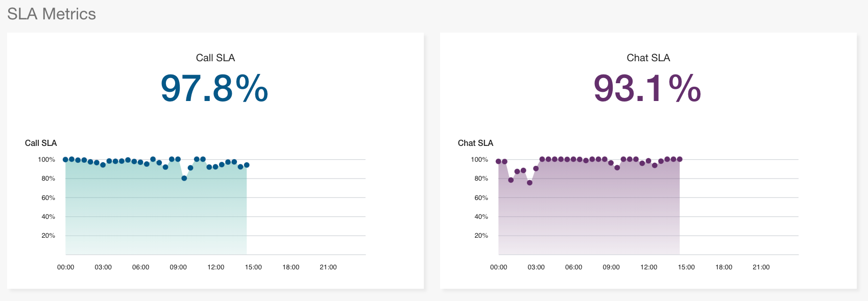Click the 20% axis label on Chat SLA chart
The image size is (868, 301).
point(481,236)
